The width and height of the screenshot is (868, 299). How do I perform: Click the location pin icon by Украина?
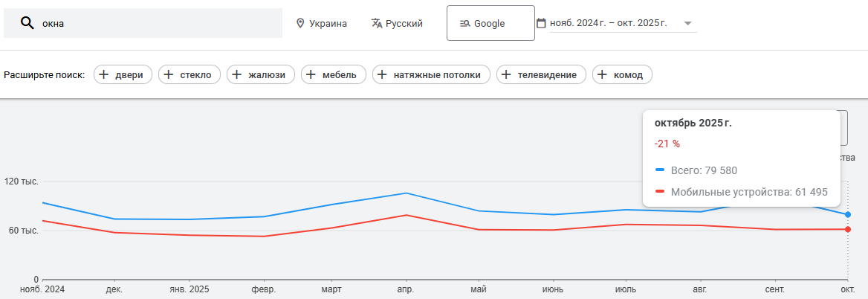(300, 23)
